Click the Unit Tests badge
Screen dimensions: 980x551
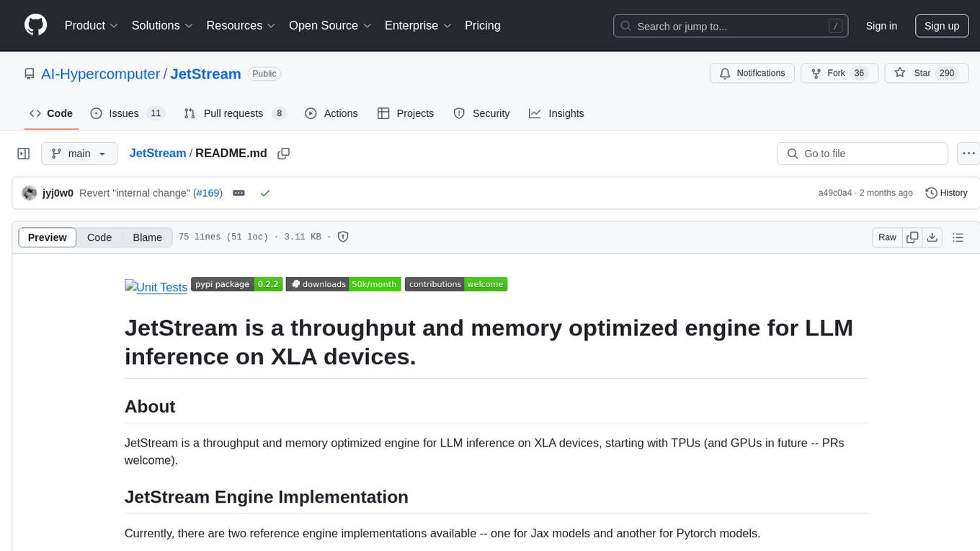[x=156, y=287]
